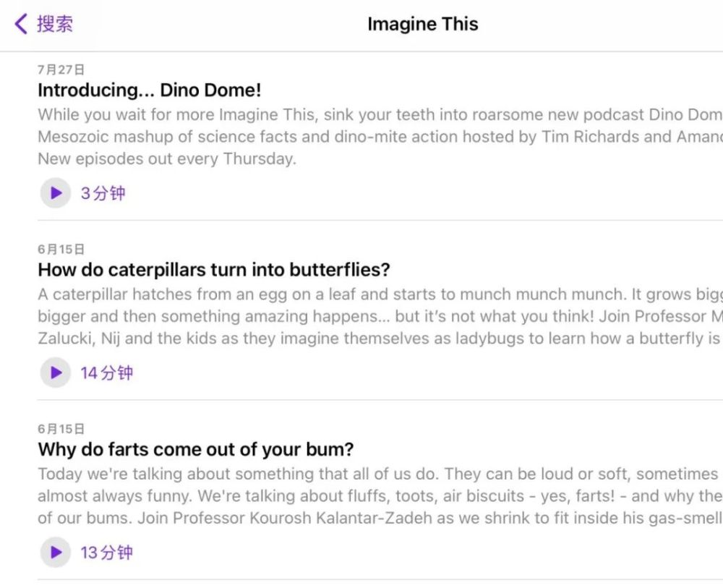Click the New episodes out every Thursday text
The image size is (723, 588).
[166, 159]
